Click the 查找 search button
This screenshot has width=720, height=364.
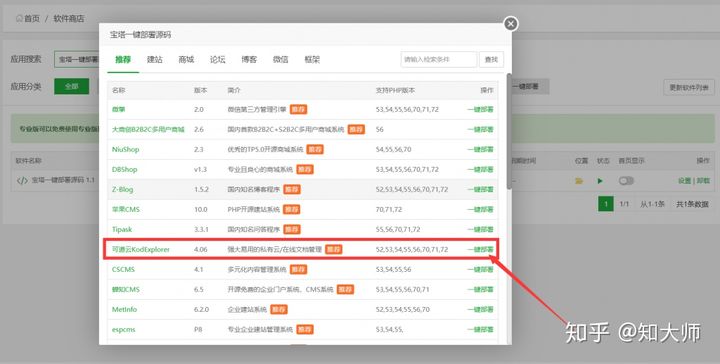491,60
